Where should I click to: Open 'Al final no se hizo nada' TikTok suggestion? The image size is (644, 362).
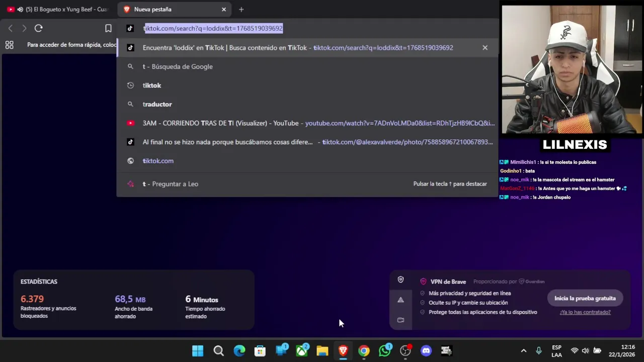307,142
